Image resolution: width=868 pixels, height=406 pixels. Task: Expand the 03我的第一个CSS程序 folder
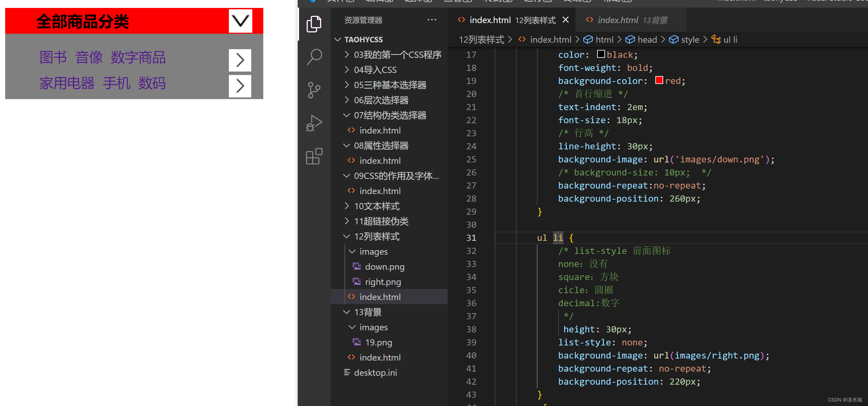pos(347,55)
